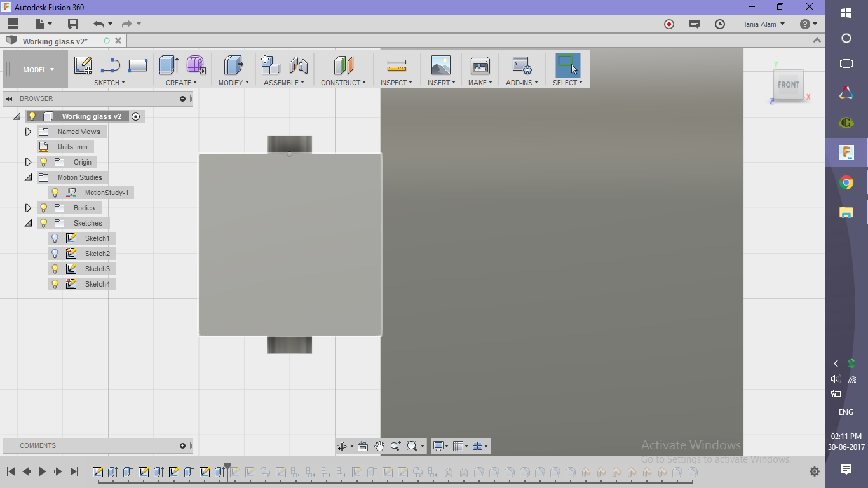Screen dimensions: 868x488
Task: Select the Pan hand tool
Action: click(x=379, y=446)
